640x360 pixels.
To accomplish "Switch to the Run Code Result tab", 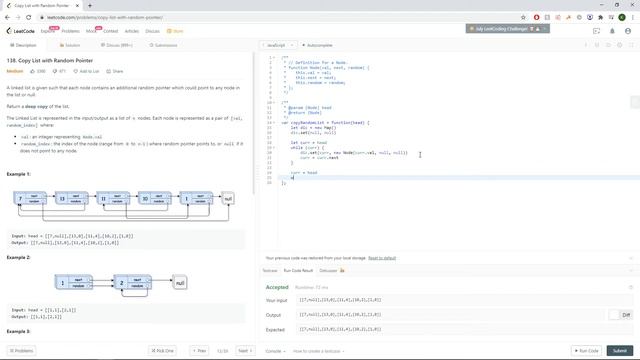I will pos(298,271).
